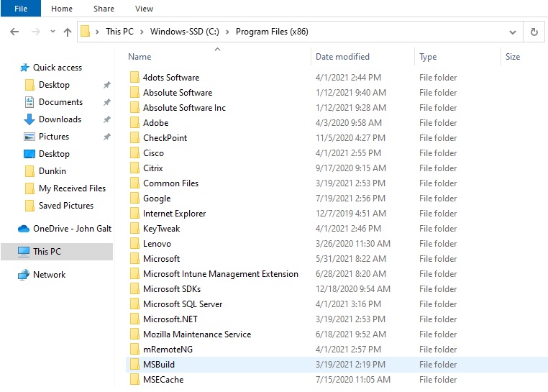Open Downloads in Quick access

pos(60,119)
